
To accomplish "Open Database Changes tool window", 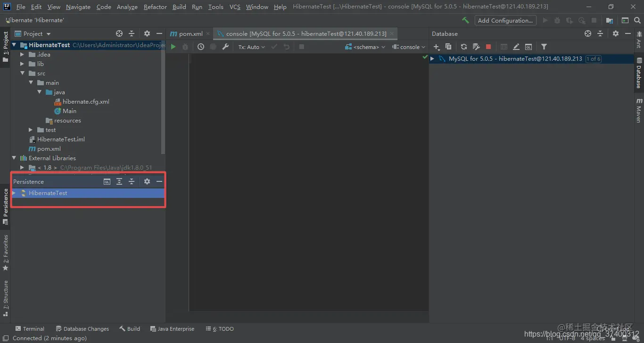I will coord(82,329).
